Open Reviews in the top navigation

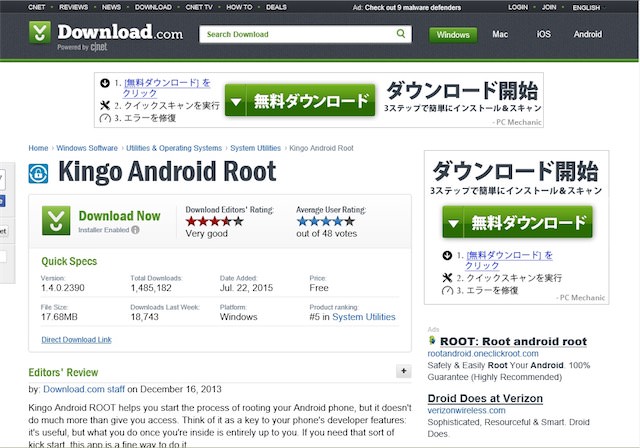coord(73,7)
